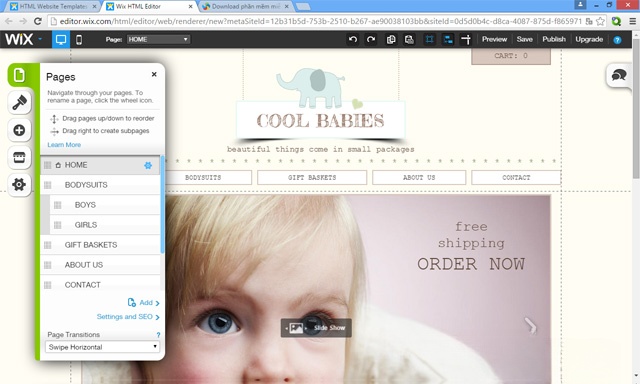This screenshot has height=384, width=640.
Task: Click the Slide Show label overlay
Action: [316, 328]
